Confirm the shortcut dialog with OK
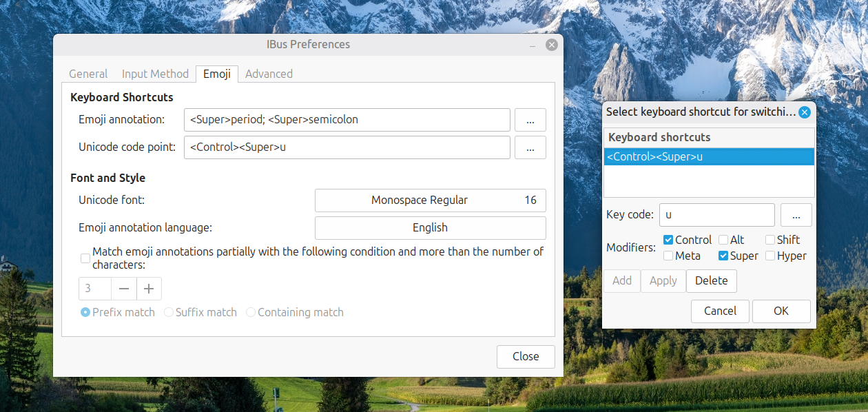This screenshot has height=412, width=868. 781,311
